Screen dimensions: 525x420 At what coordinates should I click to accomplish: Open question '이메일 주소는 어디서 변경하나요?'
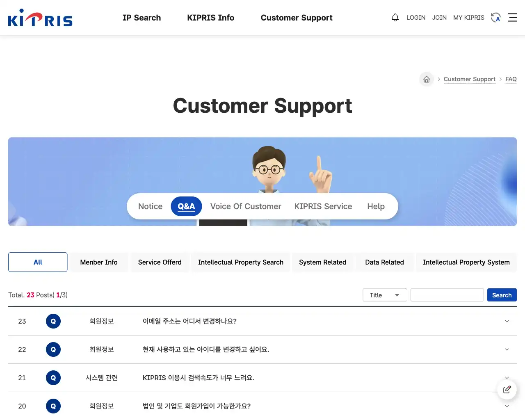(x=189, y=321)
